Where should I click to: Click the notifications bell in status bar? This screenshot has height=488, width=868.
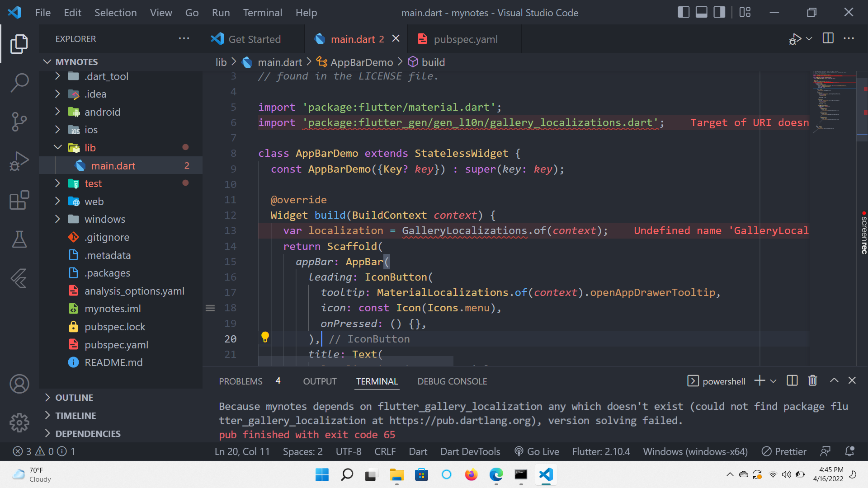coord(849,451)
